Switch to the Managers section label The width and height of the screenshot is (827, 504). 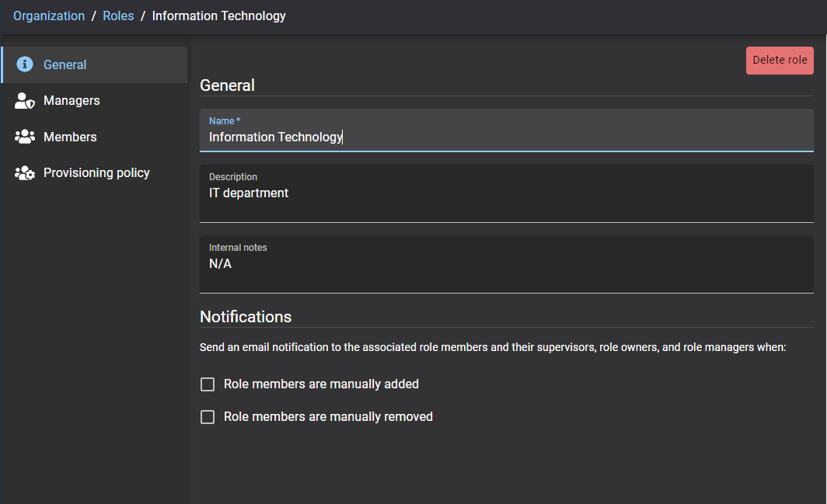tap(72, 101)
